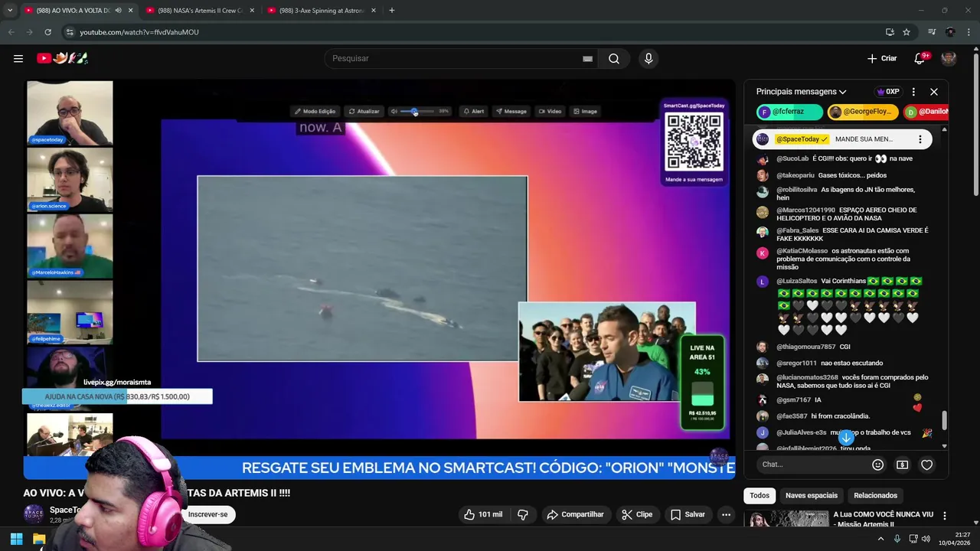Open the YouTube notifications bell
Screen dimensions: 980x551
click(920, 58)
